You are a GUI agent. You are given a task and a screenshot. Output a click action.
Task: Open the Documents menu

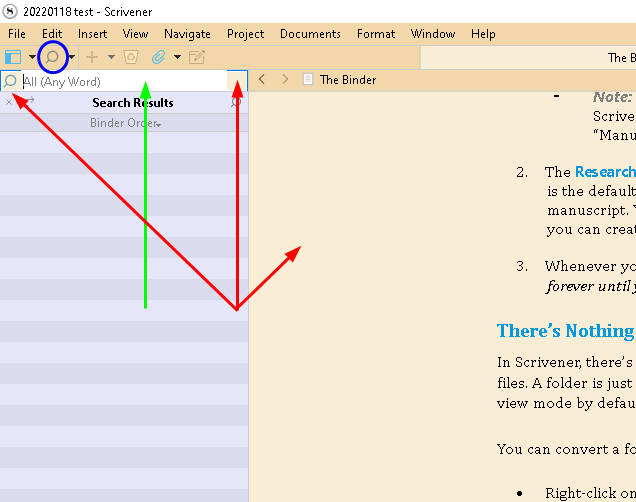tap(310, 34)
